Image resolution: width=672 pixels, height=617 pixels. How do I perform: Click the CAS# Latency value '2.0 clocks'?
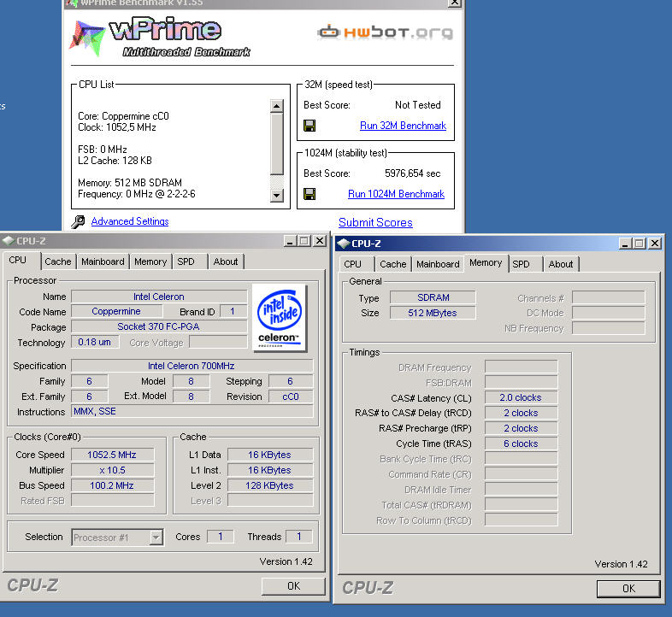pos(522,397)
